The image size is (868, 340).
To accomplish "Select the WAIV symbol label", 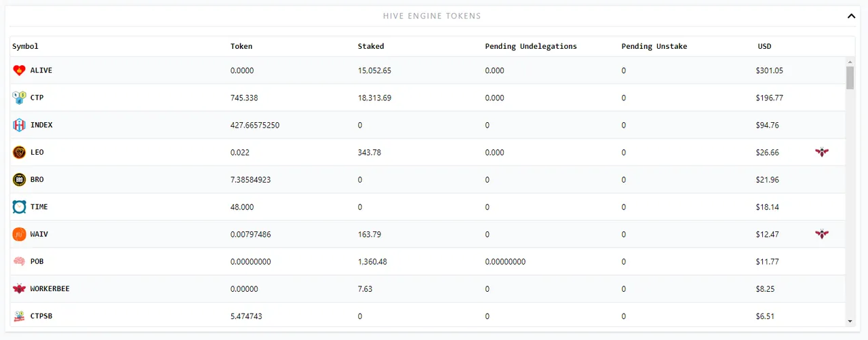I will pos(39,234).
